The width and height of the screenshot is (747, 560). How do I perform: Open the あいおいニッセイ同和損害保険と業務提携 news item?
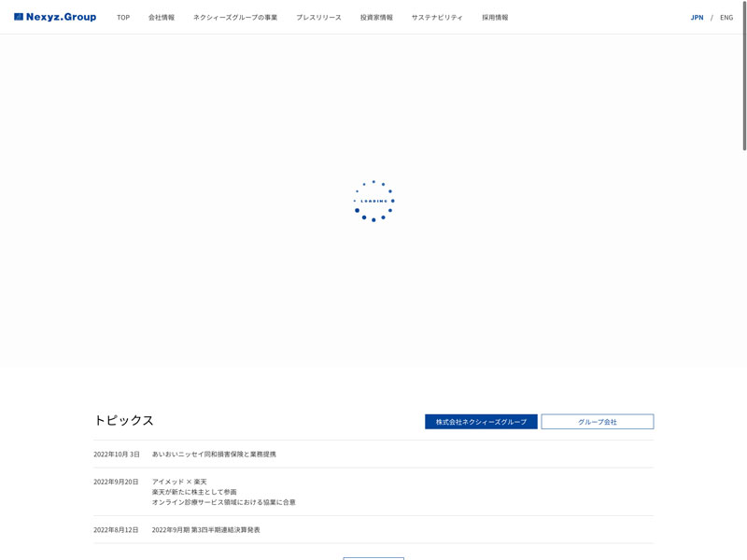pyautogui.click(x=214, y=455)
